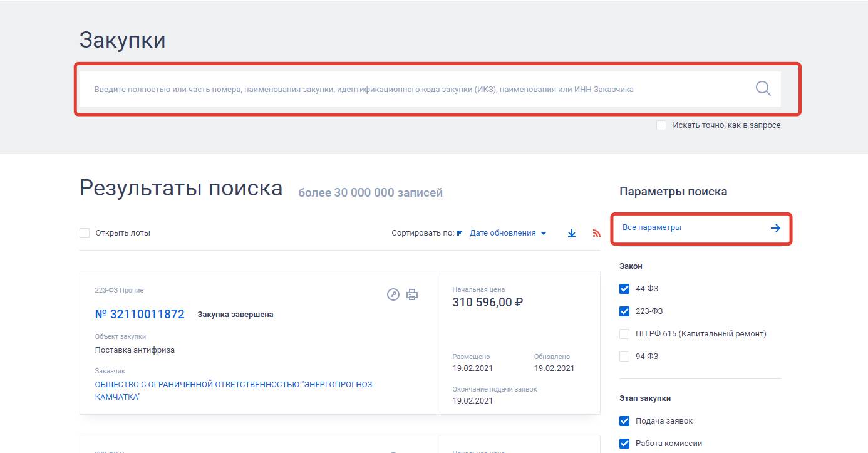Click the price 310 596,00 ₽

(488, 303)
